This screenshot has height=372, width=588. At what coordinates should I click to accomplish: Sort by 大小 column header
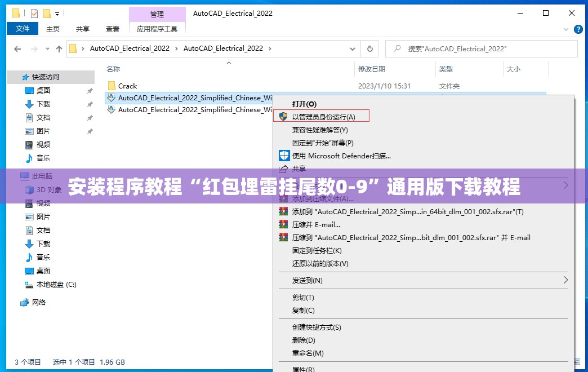[x=514, y=69]
